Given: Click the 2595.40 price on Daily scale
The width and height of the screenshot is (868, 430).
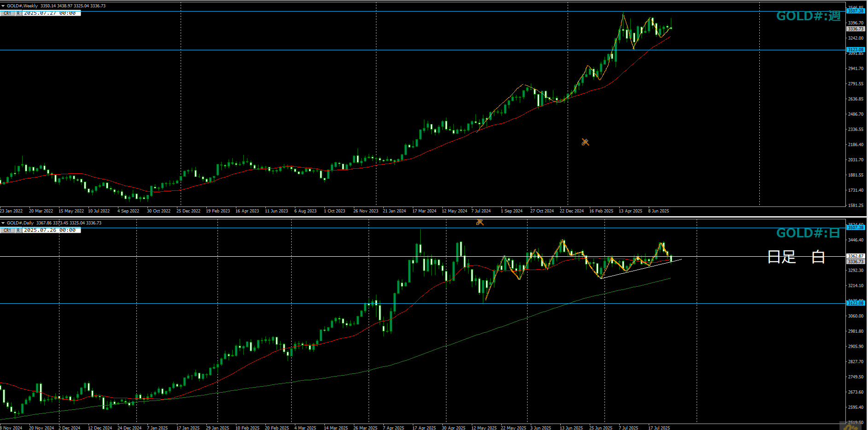Looking at the screenshot, I should point(856,407).
